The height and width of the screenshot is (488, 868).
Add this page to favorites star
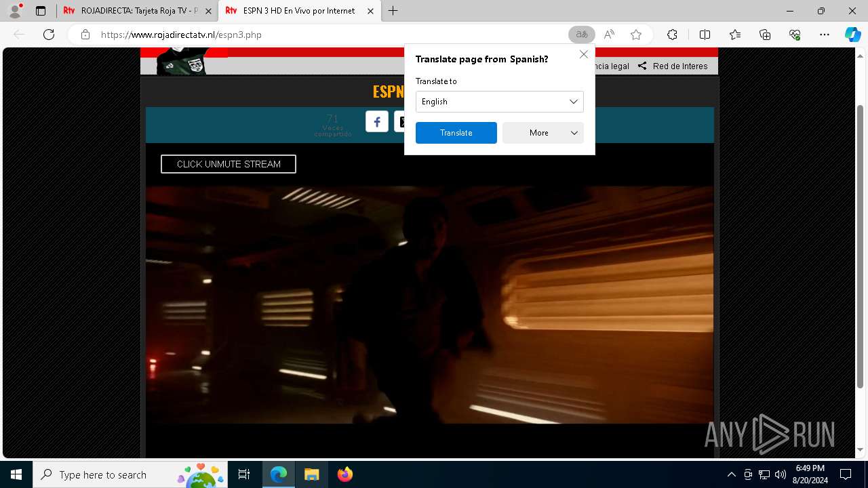tap(636, 35)
